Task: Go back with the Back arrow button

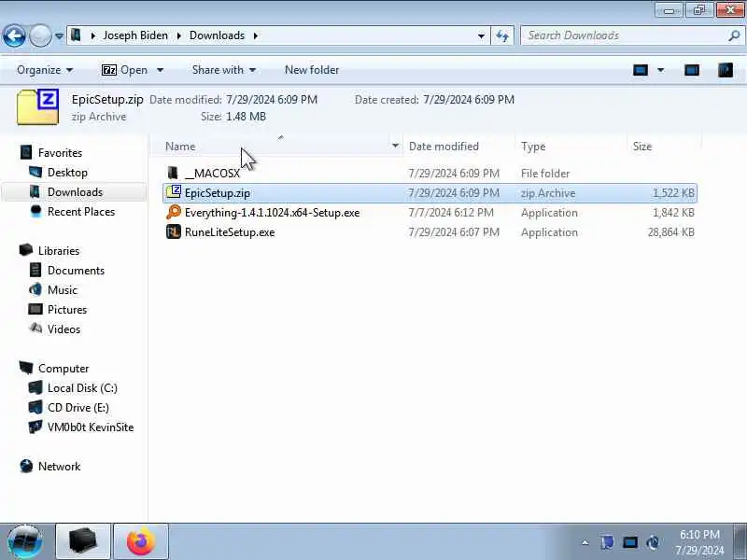Action: point(14,35)
